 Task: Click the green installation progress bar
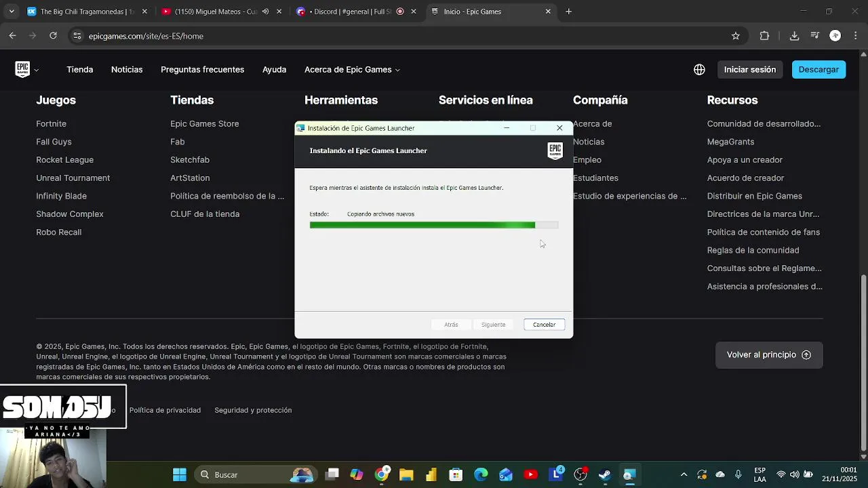434,225
